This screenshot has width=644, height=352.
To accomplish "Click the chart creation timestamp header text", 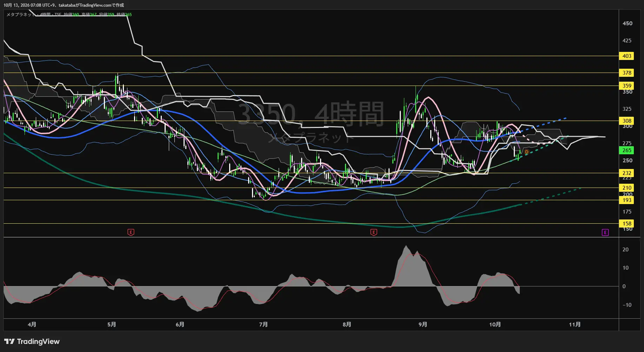I will 64,5.
